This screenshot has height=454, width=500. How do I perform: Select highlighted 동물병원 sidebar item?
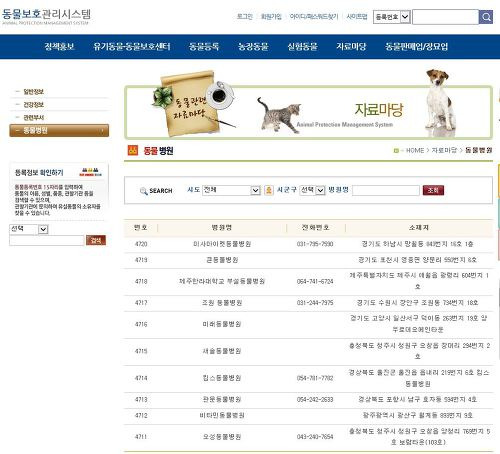point(59,130)
